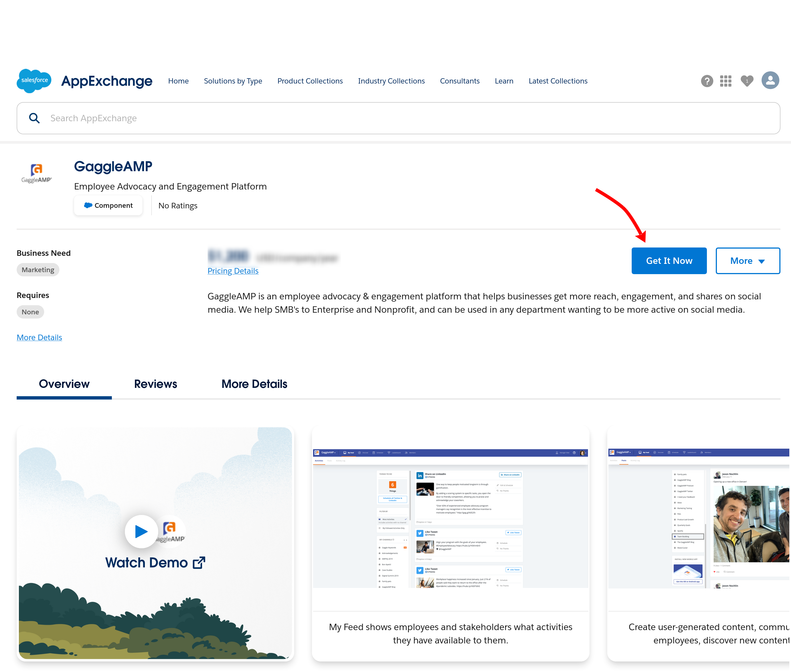Open the More Details link under Requires

click(39, 337)
